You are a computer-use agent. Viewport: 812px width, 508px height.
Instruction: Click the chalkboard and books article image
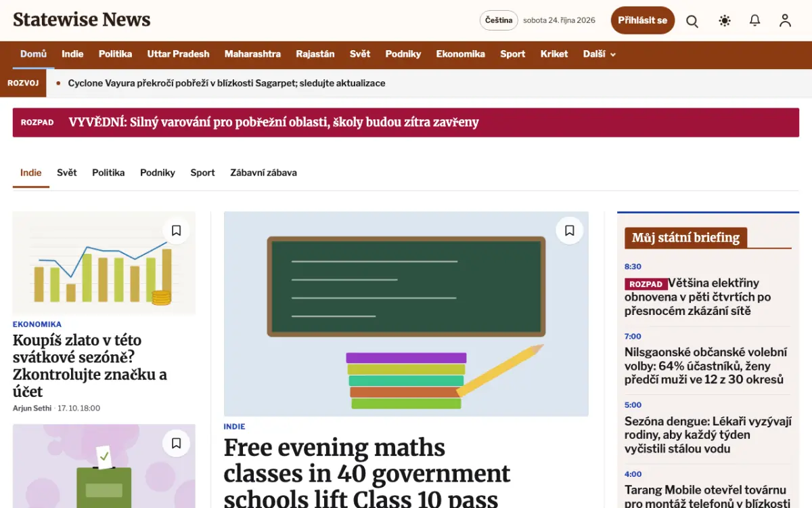coord(406,314)
